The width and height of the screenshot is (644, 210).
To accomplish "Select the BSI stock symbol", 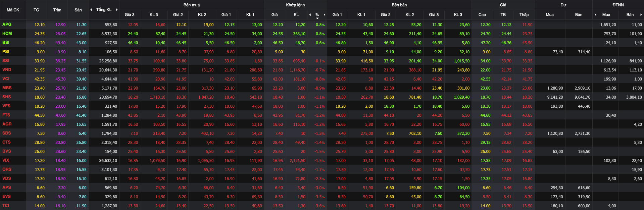I will (x=6, y=43).
